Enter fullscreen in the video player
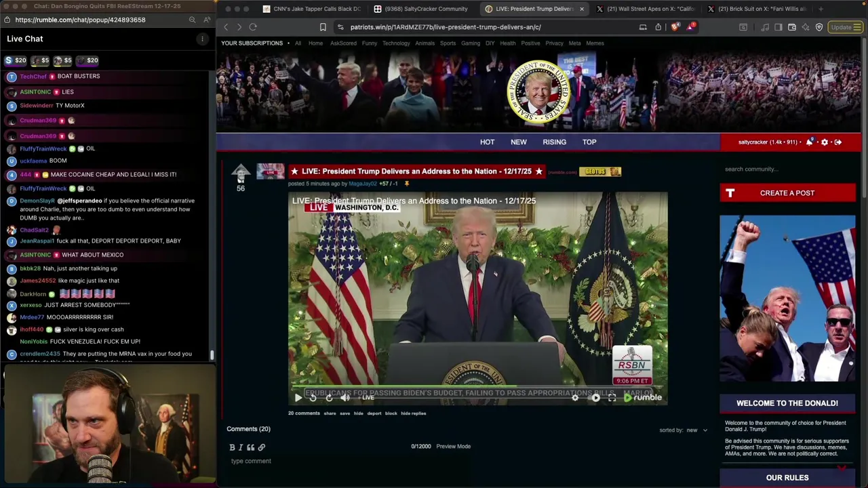The width and height of the screenshot is (868, 488). [x=612, y=398]
